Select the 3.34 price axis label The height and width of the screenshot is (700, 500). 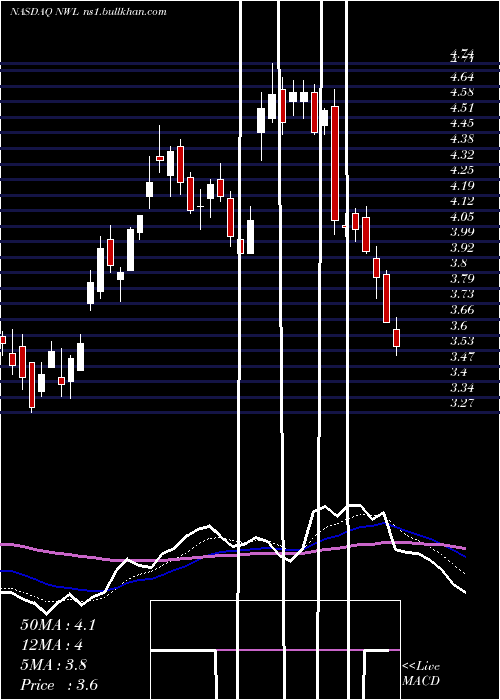tap(462, 388)
